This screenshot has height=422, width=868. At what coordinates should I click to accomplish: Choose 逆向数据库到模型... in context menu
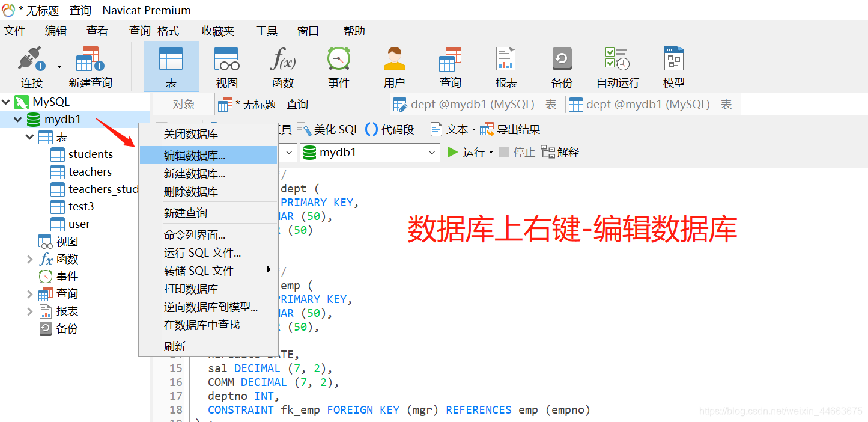coord(208,307)
